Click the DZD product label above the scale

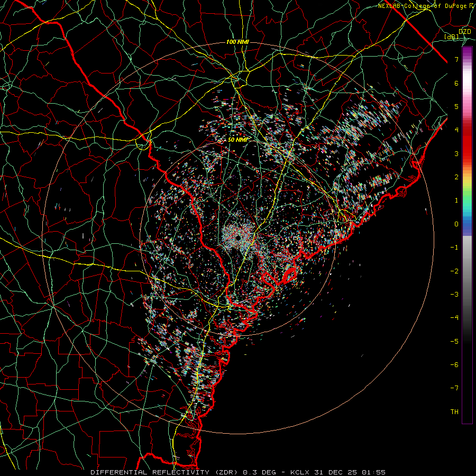pos(465,32)
